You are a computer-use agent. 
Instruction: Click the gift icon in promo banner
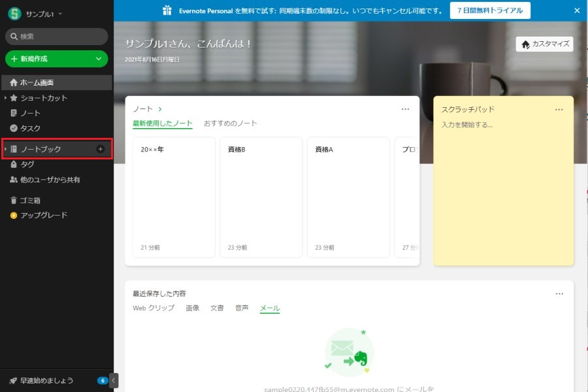[167, 10]
